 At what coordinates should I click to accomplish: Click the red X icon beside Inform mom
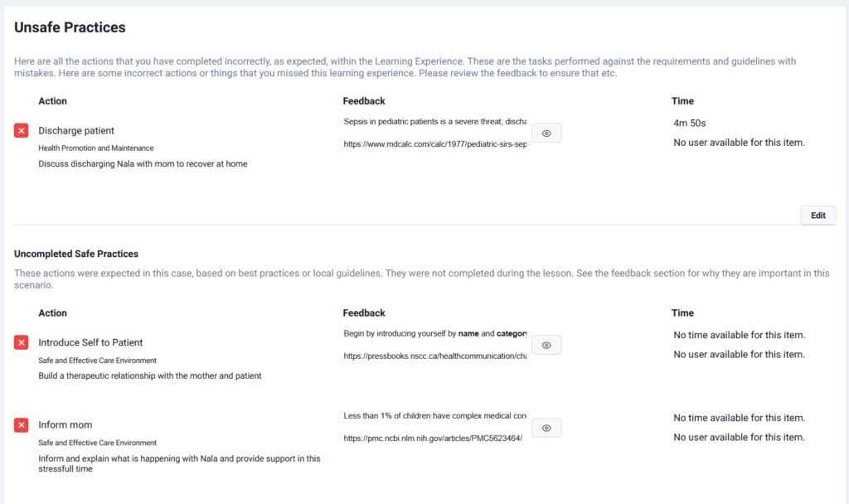(x=22, y=425)
